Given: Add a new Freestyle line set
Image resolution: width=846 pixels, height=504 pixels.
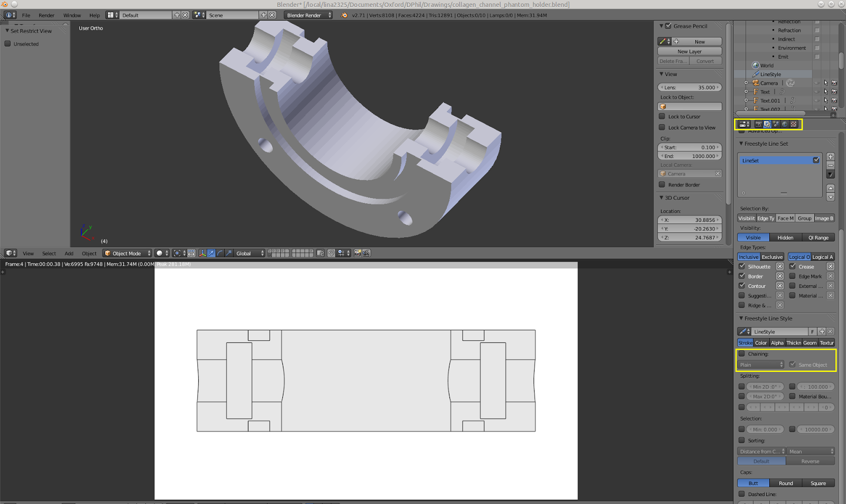Looking at the screenshot, I should pos(830,157).
